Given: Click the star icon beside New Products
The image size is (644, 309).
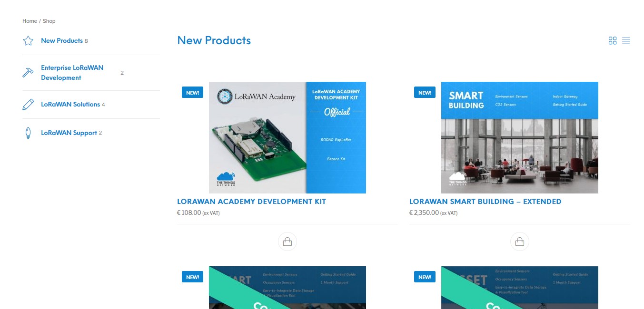Looking at the screenshot, I should point(28,41).
